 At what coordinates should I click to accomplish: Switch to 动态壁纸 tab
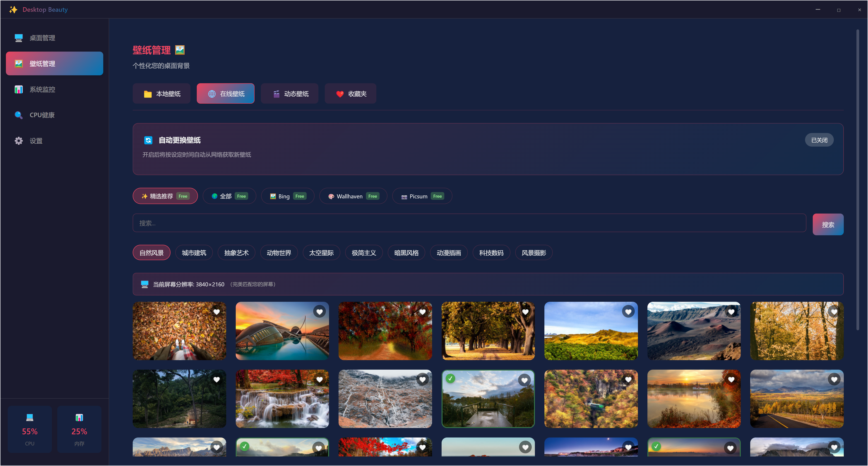tap(289, 94)
